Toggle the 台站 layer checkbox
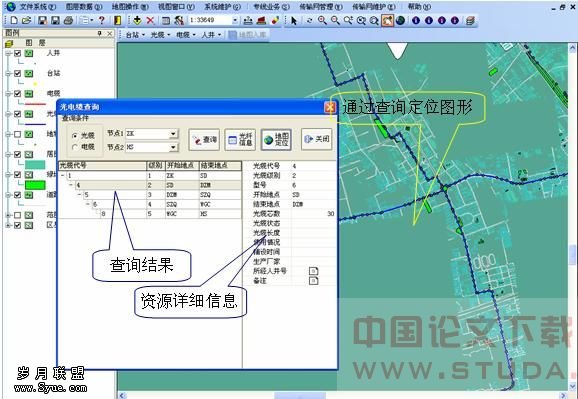The image size is (578, 399). click(17, 73)
